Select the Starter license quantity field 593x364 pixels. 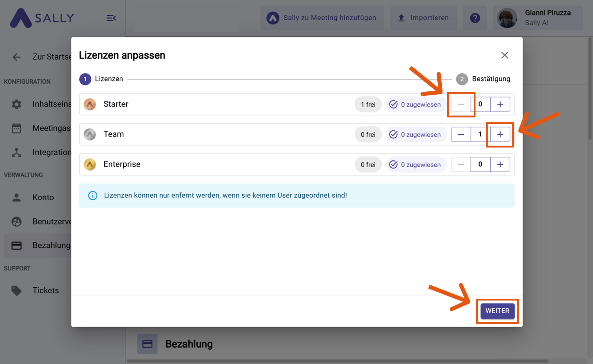pyautogui.click(x=480, y=104)
